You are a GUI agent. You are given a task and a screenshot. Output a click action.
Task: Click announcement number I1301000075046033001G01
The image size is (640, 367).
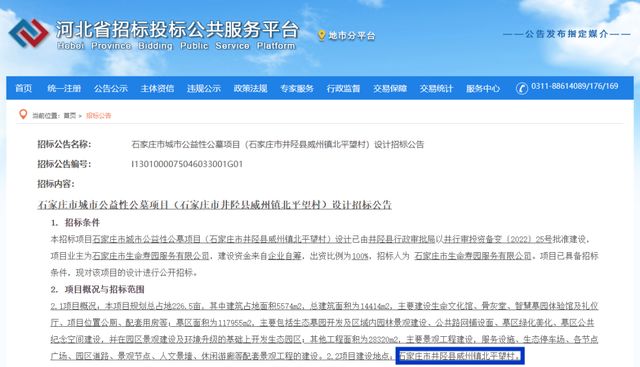187,164
